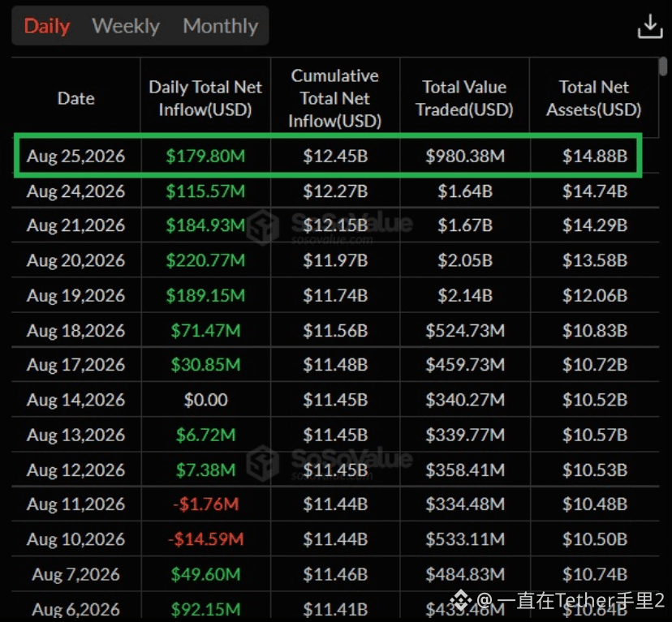Screen dimensions: 672x622
Task: Select the $11.48B cumulative inflow value
Action: pyautogui.click(x=335, y=365)
